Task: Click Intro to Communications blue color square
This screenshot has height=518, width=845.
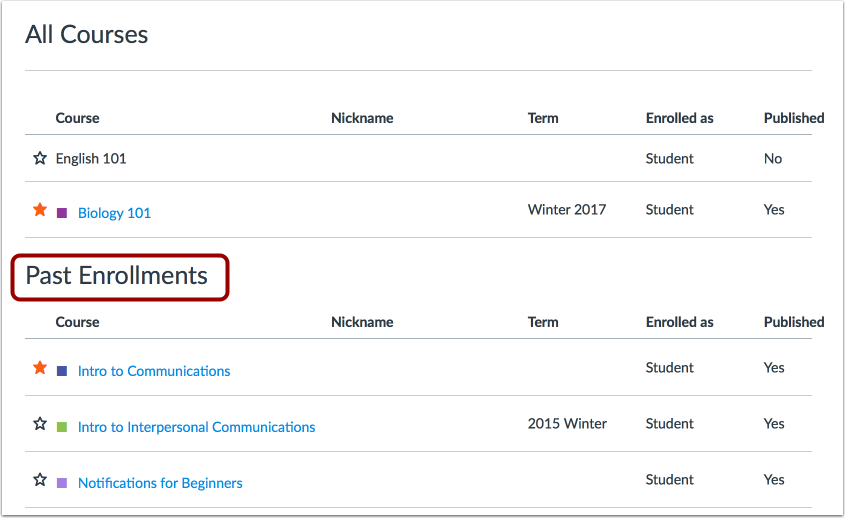Action: (x=62, y=371)
